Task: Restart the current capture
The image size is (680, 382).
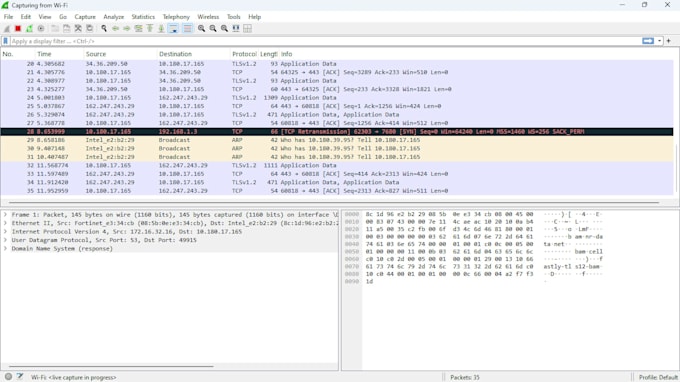Action: tap(29, 29)
